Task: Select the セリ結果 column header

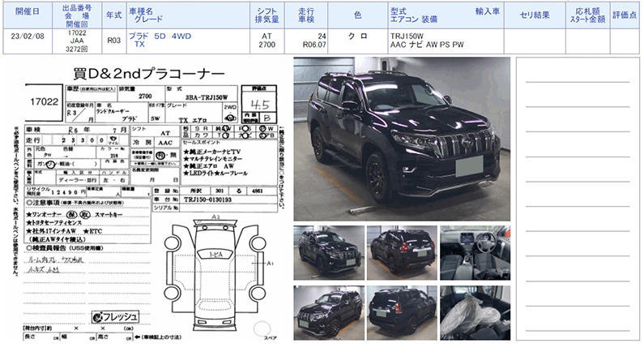Action: pos(535,15)
